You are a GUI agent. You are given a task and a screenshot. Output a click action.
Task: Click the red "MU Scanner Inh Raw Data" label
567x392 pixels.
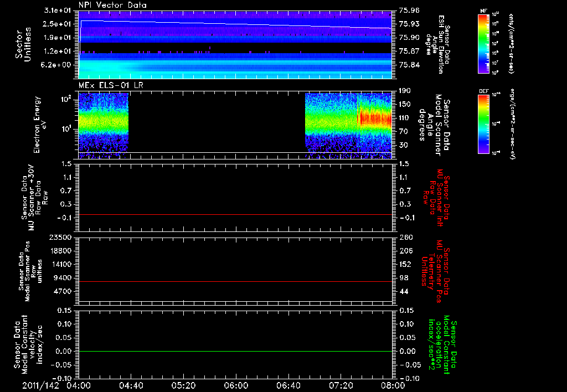click(436, 198)
